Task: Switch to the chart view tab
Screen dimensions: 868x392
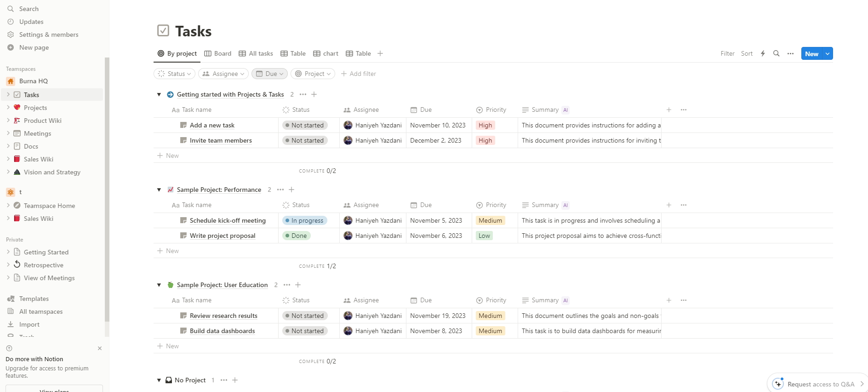Action: pos(326,53)
